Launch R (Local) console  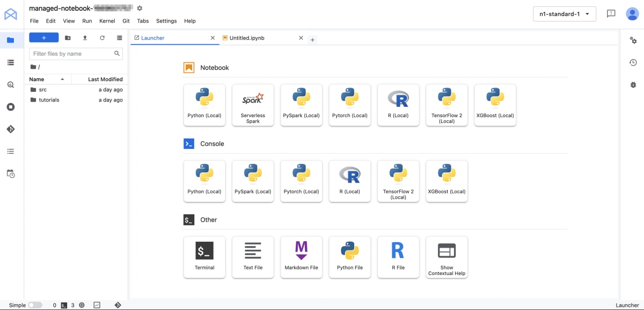click(x=350, y=181)
